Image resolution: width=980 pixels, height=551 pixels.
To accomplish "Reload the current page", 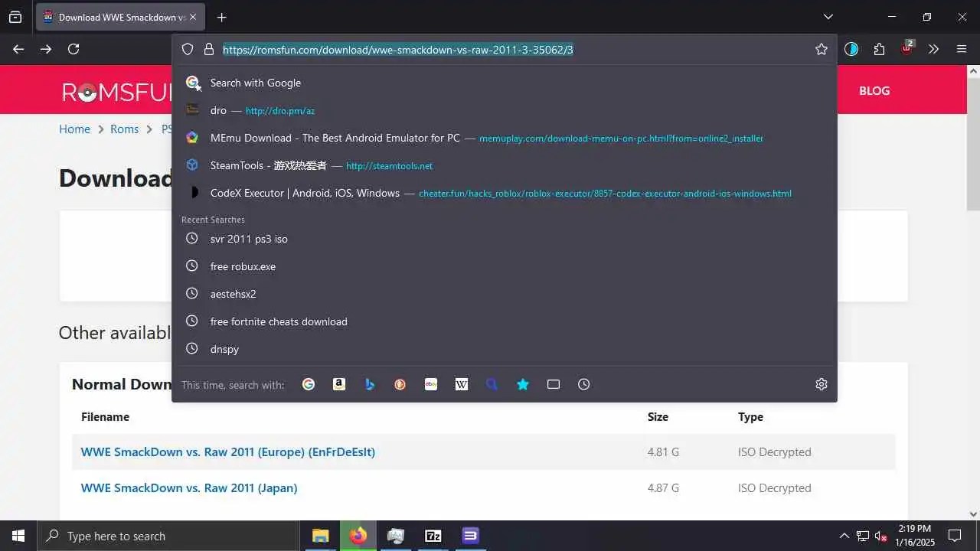I will [x=73, y=49].
